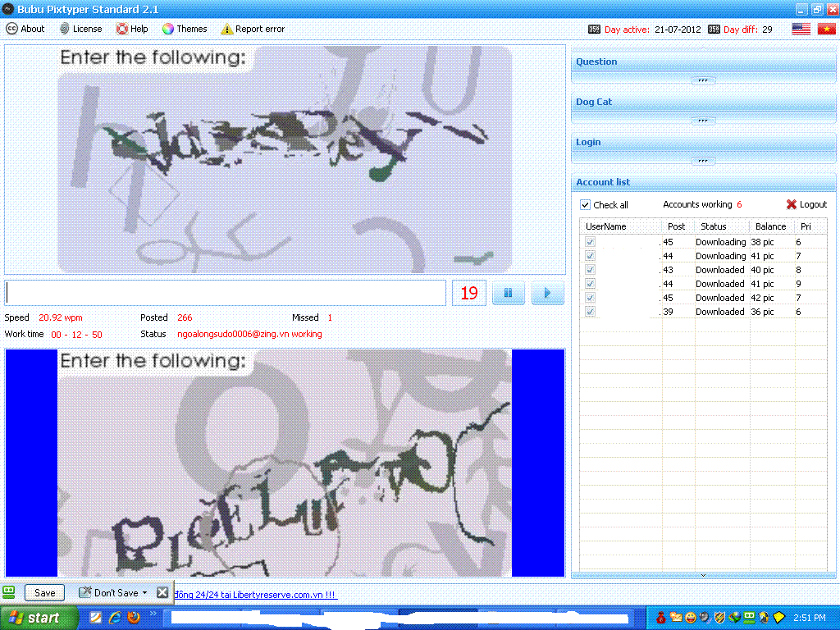
Task: Launch Firefox from quick launch
Action: pos(134,618)
